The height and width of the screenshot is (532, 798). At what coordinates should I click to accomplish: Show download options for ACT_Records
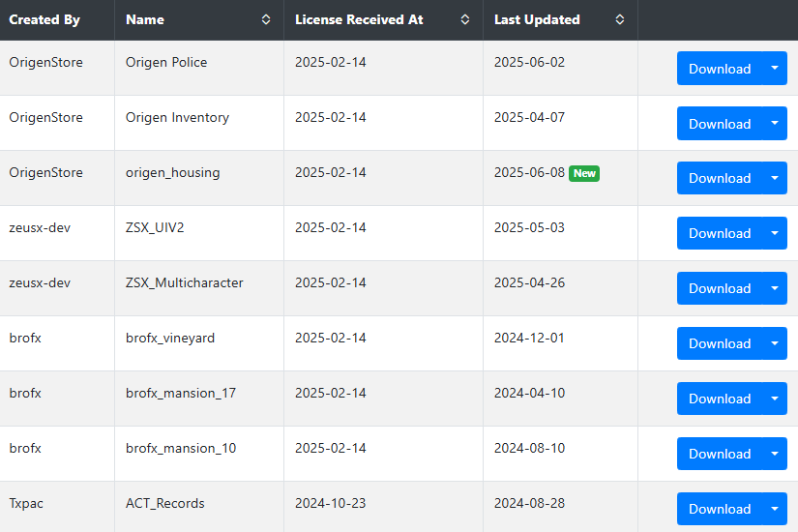pos(775,509)
